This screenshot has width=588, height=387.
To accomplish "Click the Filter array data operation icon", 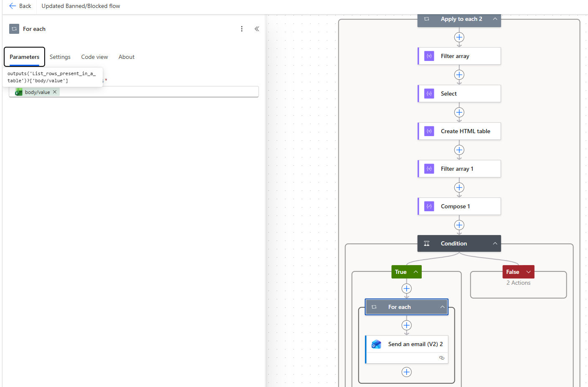I will (429, 56).
